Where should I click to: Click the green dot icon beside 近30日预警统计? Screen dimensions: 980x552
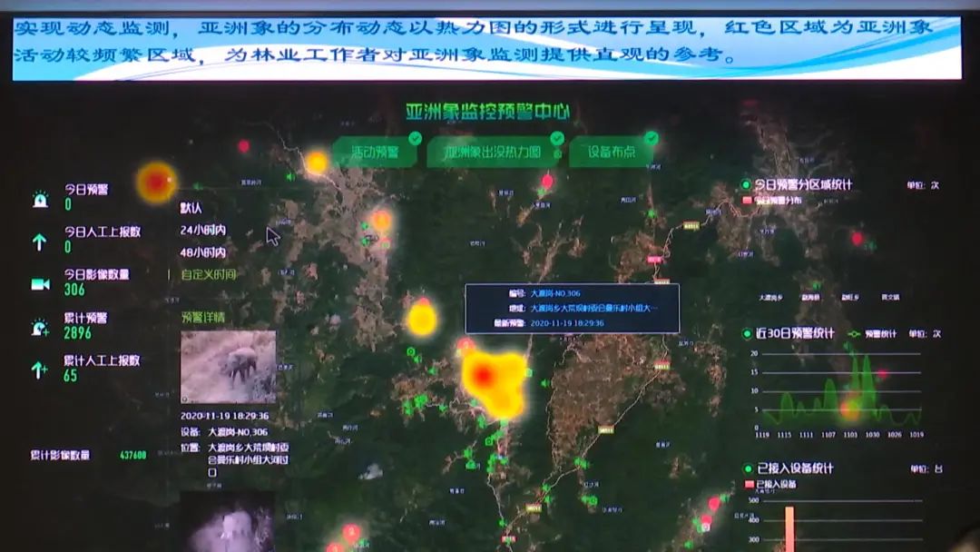[x=746, y=334]
